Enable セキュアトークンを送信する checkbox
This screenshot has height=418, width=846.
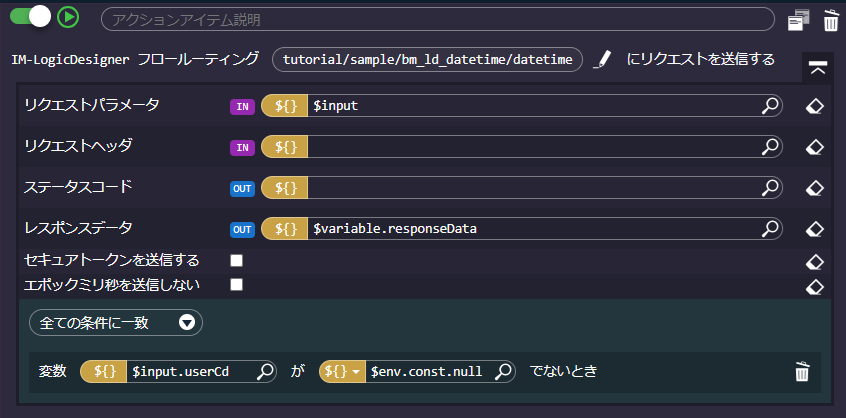pyautogui.click(x=236, y=261)
